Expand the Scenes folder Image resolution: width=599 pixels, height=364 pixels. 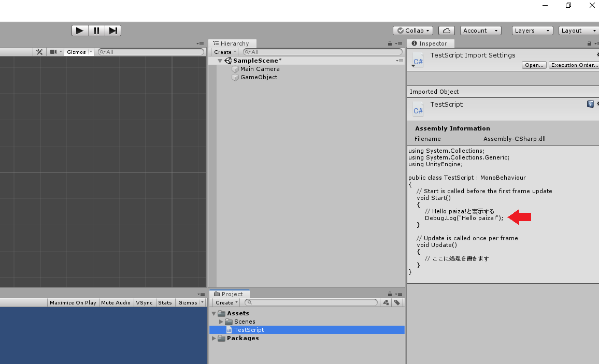click(x=221, y=322)
